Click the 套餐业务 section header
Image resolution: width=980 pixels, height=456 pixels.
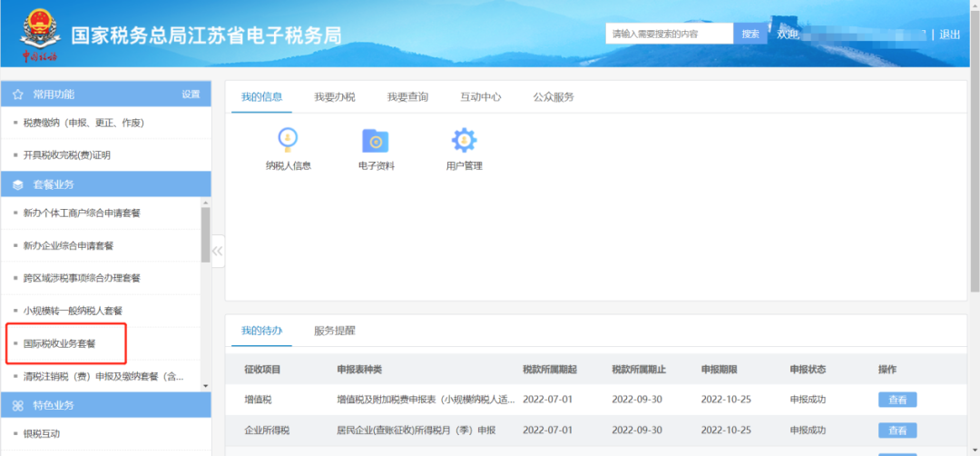pyautogui.click(x=105, y=185)
